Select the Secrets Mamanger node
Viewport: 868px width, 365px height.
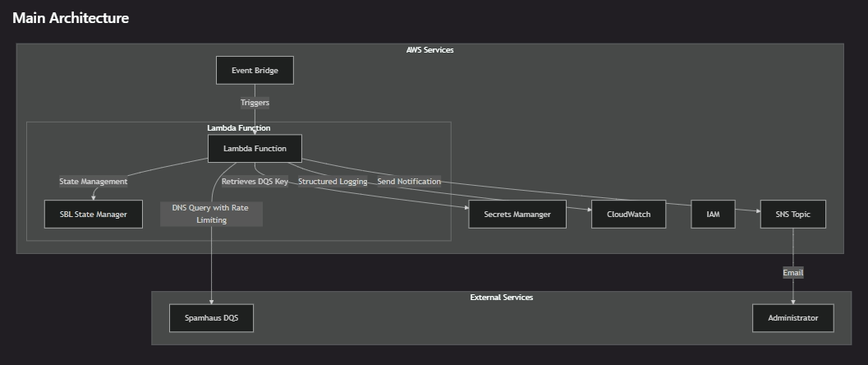(517, 215)
